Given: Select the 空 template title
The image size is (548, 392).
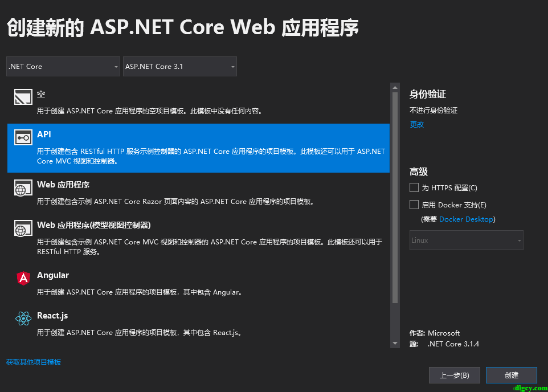Looking at the screenshot, I should pos(41,95).
